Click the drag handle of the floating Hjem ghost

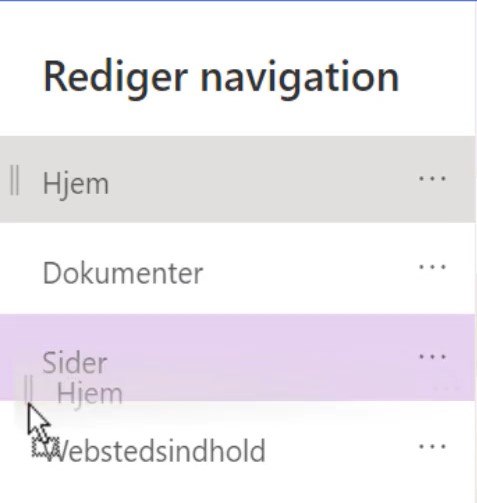tap(28, 388)
